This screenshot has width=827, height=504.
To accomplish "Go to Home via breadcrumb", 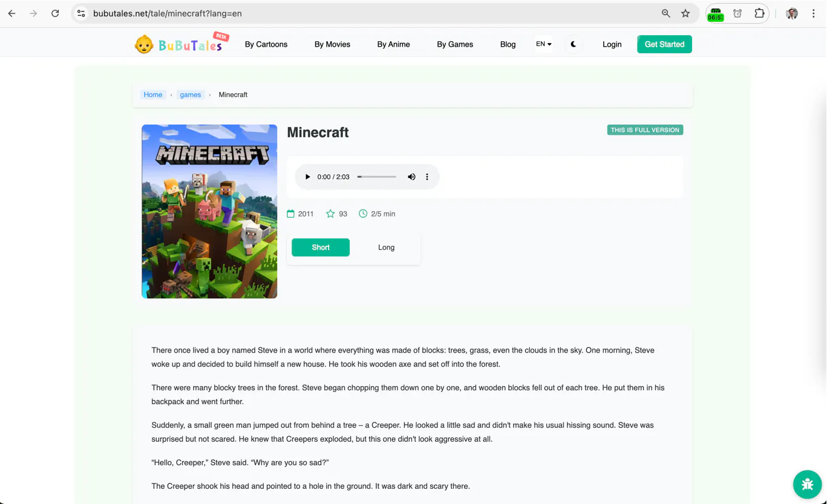I will coord(153,94).
